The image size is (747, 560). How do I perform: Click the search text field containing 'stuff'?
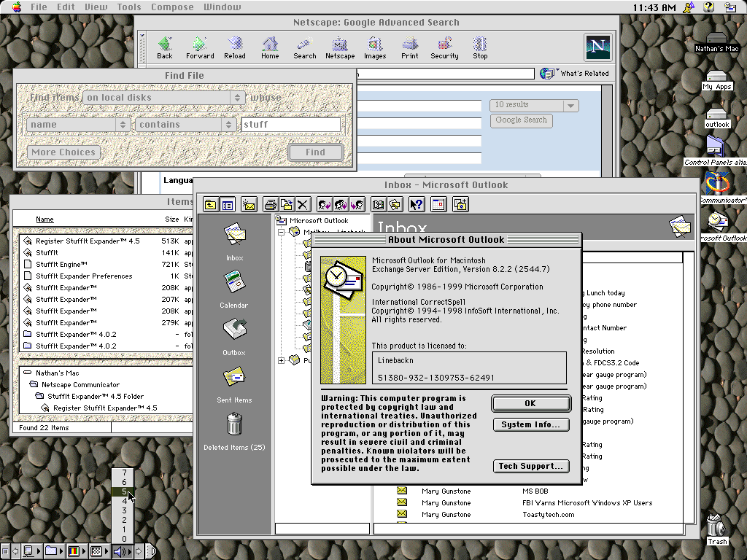tap(291, 125)
